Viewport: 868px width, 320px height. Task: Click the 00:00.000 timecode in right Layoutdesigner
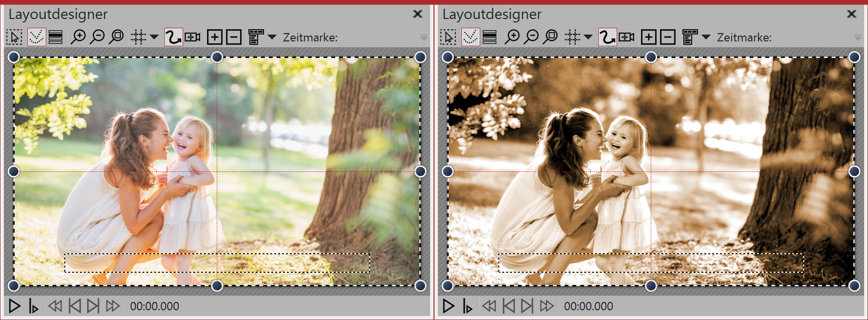pyautogui.click(x=588, y=306)
